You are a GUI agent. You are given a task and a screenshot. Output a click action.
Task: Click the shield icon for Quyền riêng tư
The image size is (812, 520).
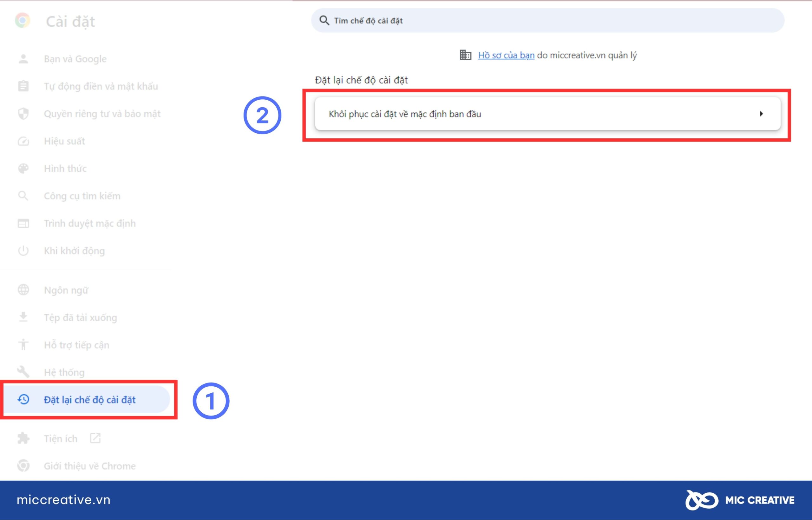click(x=23, y=114)
